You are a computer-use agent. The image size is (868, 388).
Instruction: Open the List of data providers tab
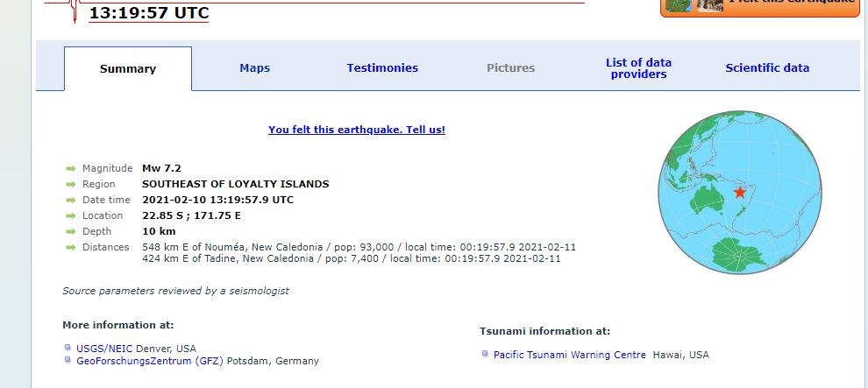click(638, 68)
